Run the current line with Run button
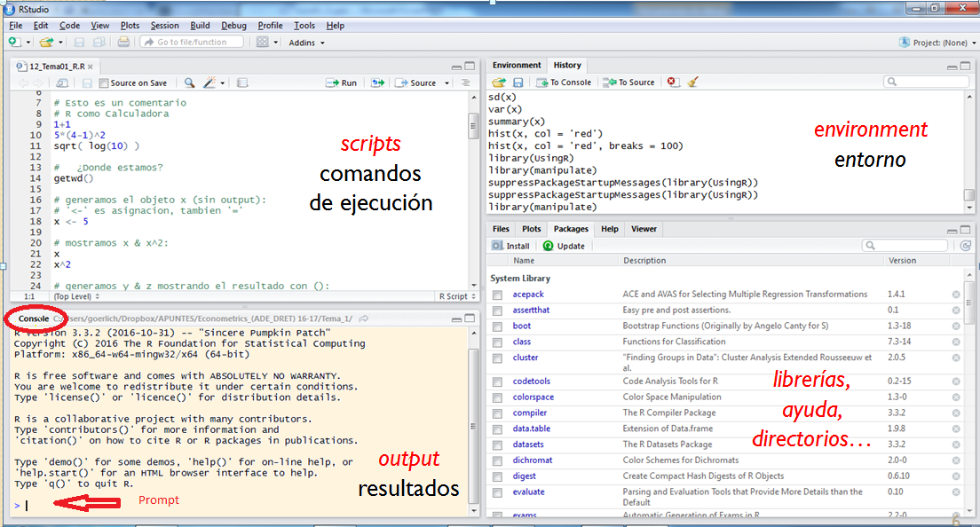 tap(341, 83)
